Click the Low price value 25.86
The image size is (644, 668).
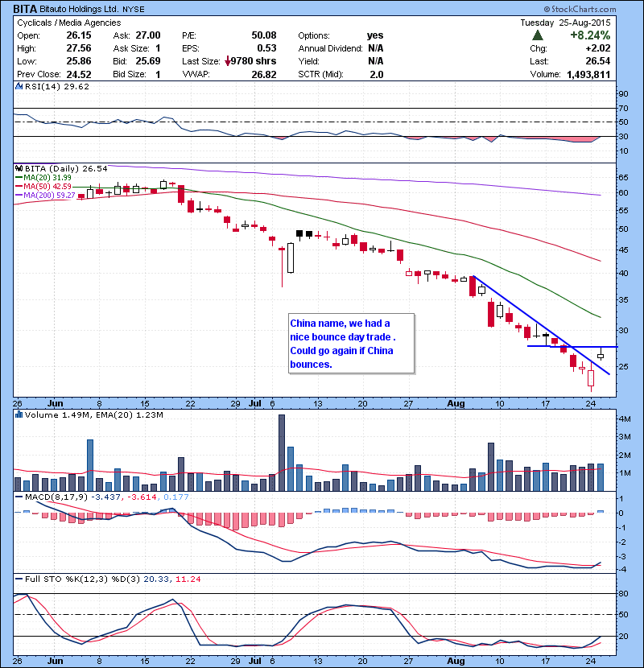[79, 61]
